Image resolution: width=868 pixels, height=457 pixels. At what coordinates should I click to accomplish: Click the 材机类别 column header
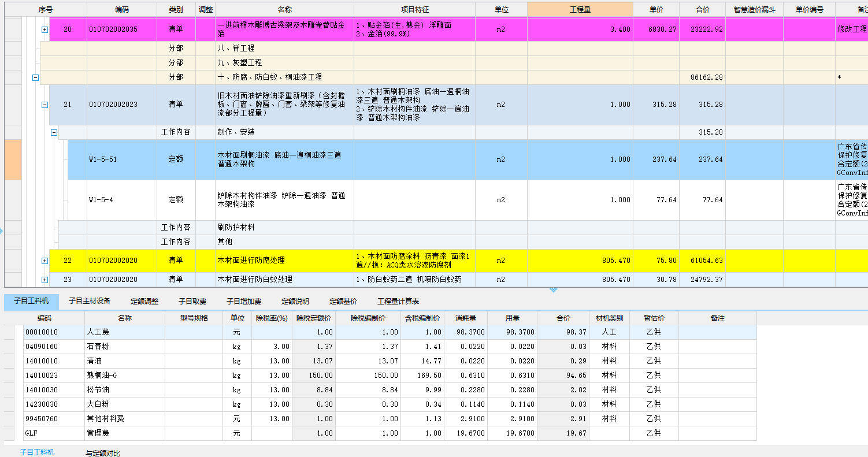[x=609, y=318]
